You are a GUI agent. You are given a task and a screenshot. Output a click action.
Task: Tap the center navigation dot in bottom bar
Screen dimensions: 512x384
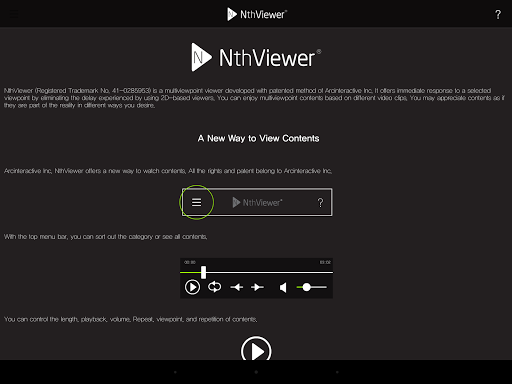256,372
